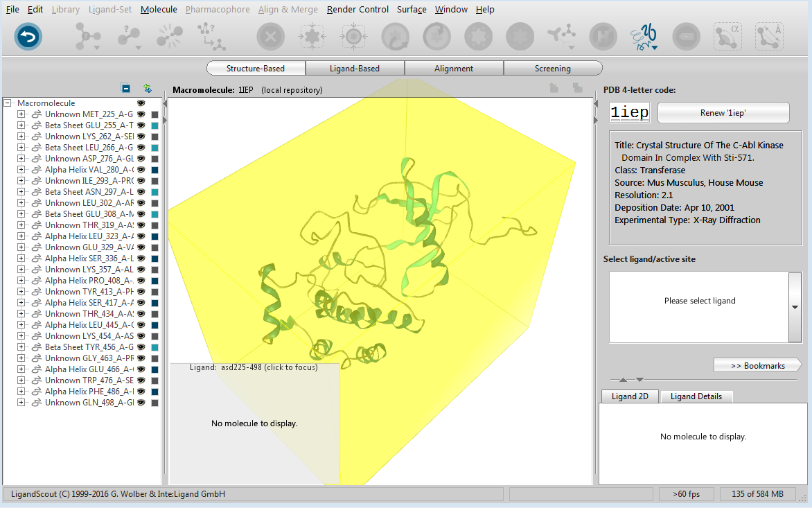Screen dimensions: 812x508
Task: Click the blue undo arrow icon
Action: [28, 37]
